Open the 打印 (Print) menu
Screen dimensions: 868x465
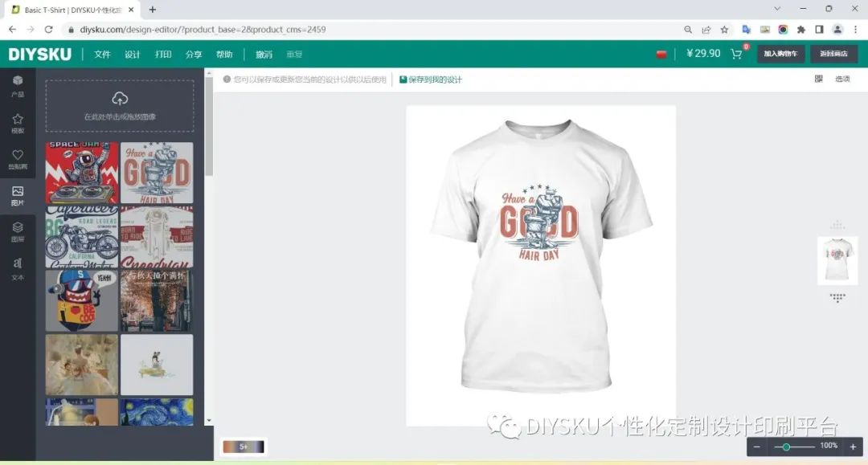coord(163,54)
